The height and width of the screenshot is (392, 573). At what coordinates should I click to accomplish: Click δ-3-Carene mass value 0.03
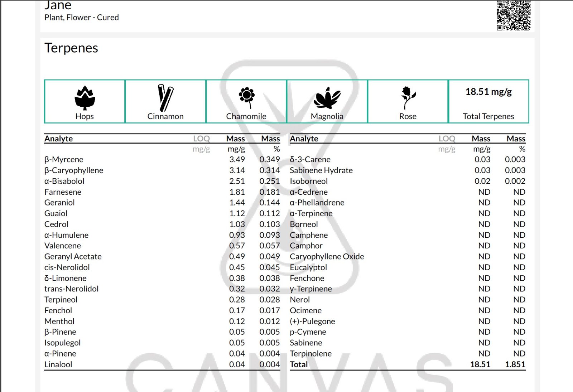click(x=482, y=160)
